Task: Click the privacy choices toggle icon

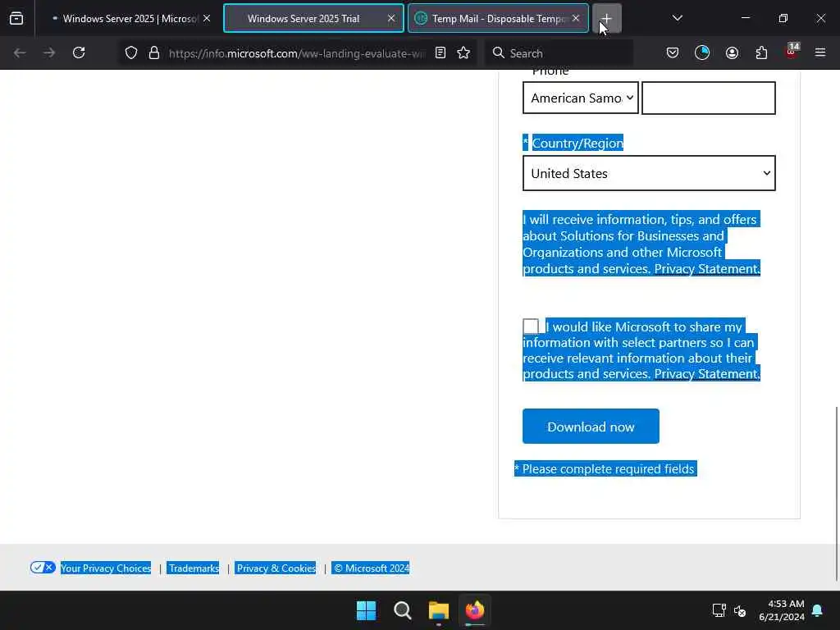Action: point(43,568)
